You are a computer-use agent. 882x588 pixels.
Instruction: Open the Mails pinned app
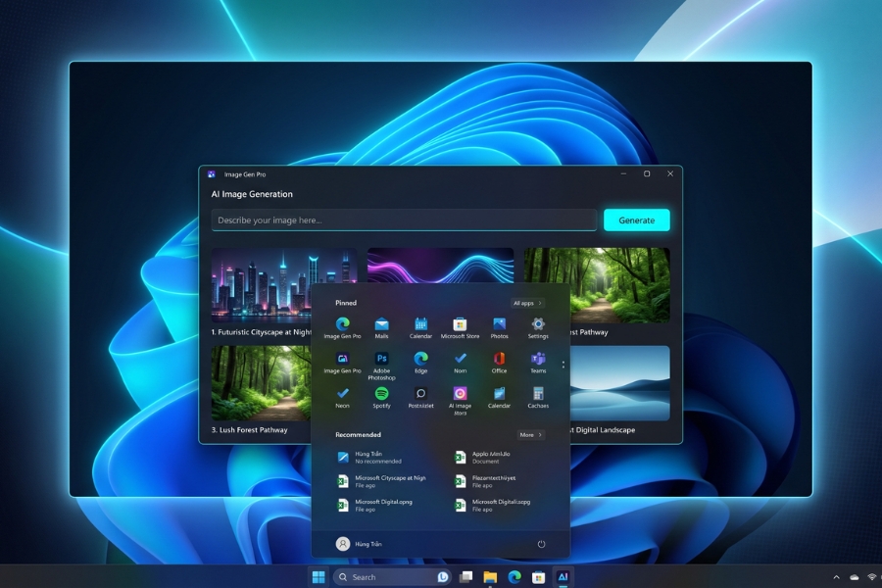point(381,328)
